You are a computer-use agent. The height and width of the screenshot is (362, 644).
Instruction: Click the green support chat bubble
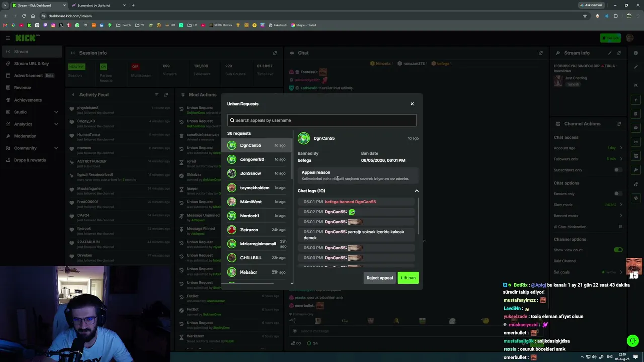click(633, 341)
